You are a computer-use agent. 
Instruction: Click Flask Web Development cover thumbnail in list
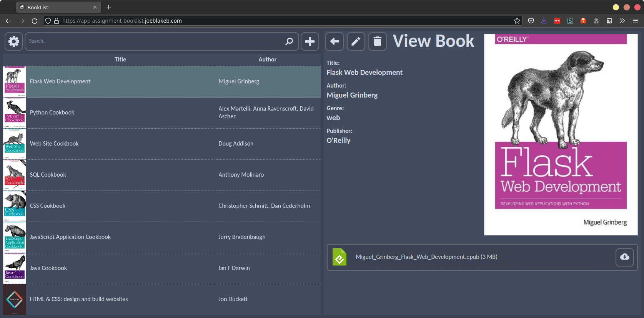pyautogui.click(x=15, y=81)
